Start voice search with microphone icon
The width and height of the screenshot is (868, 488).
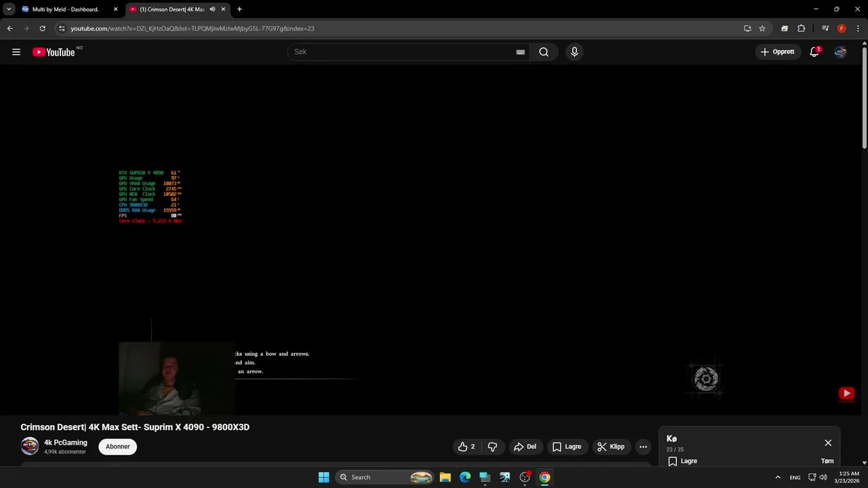(x=574, y=52)
